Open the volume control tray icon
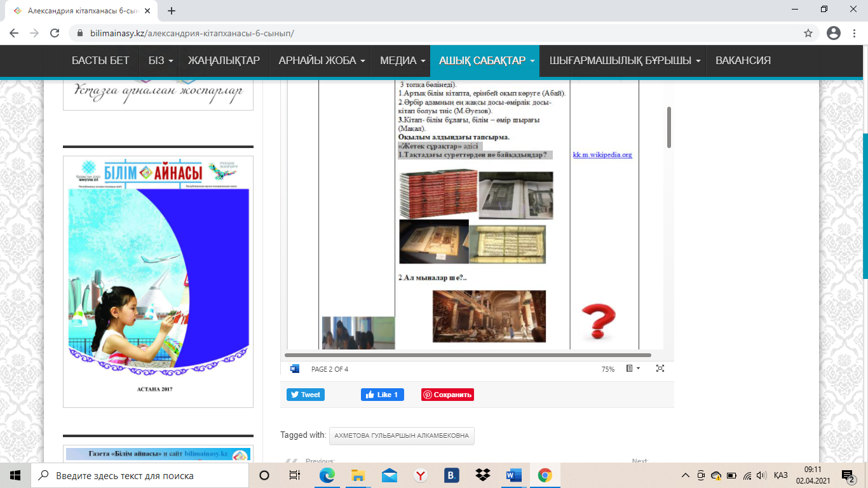The image size is (868, 488). (x=762, y=475)
